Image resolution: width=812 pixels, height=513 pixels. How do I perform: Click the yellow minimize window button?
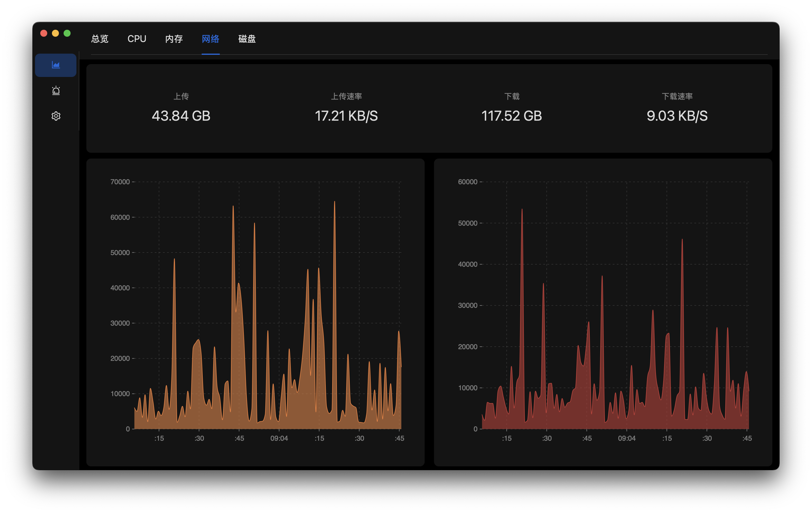[55, 33]
